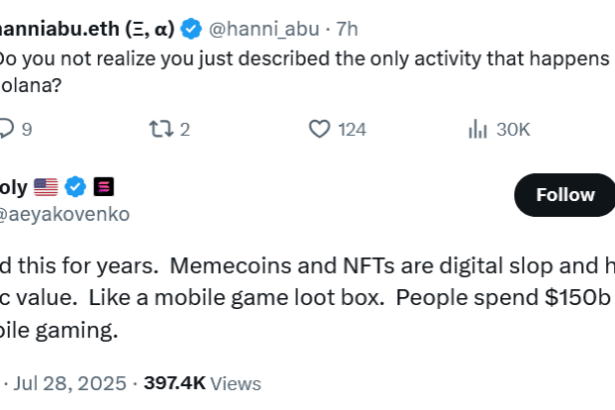Click the 124 like count number
Screen dimensions: 615x410
pos(352,129)
